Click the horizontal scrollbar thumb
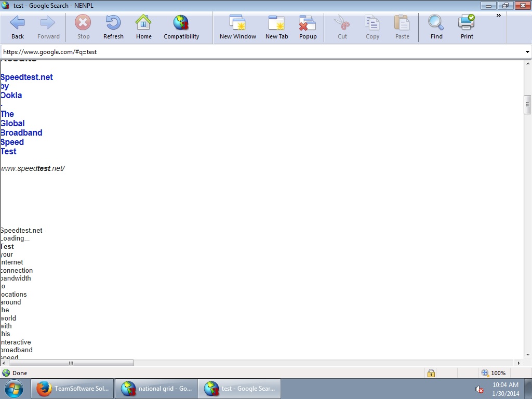The image size is (532, 399). [71, 363]
